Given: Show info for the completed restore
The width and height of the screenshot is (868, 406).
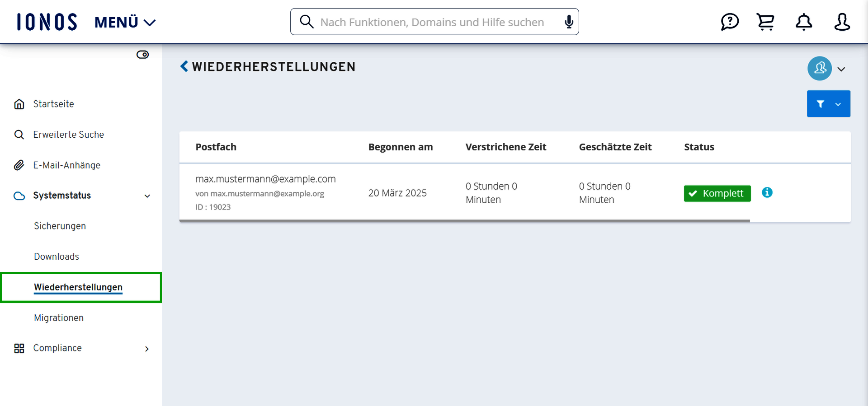Looking at the screenshot, I should pos(767,192).
